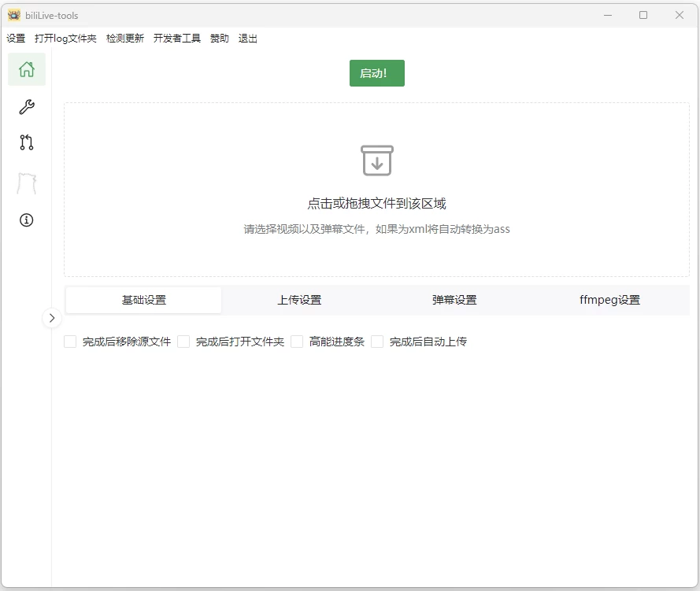Switch to the 上传设置 tab
The width and height of the screenshot is (700, 591).
click(x=299, y=300)
